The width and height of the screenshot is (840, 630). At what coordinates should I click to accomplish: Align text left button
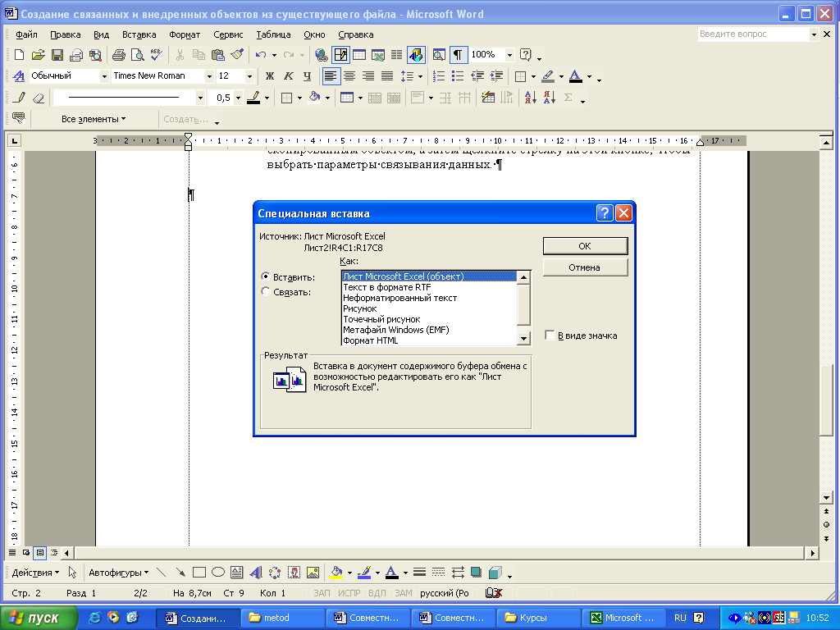point(331,76)
